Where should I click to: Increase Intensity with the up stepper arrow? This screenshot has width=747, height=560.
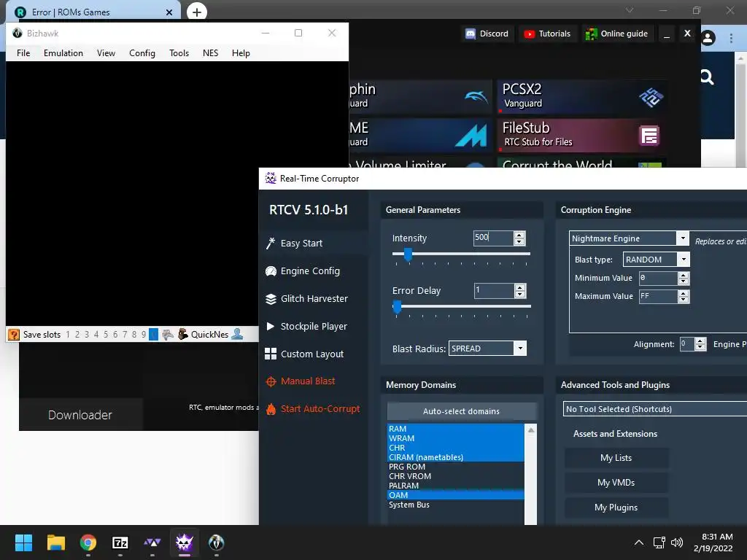(519, 234)
